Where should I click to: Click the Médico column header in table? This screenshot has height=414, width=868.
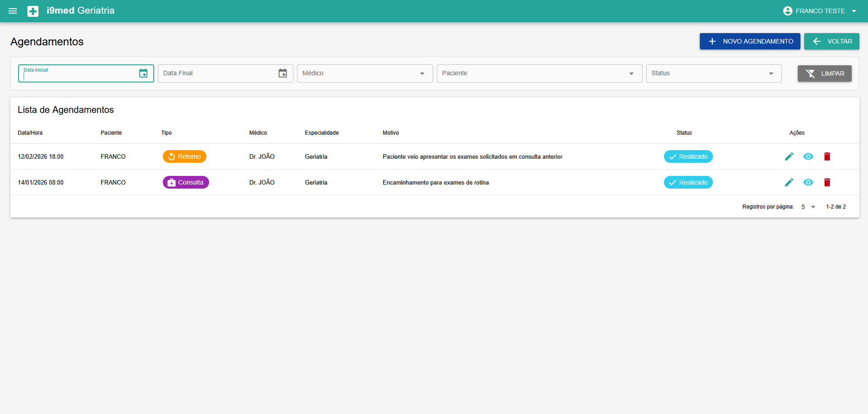coord(258,133)
